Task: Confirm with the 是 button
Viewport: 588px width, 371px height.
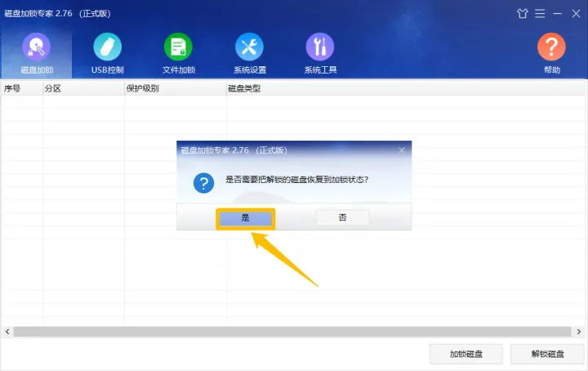Action: pyautogui.click(x=245, y=218)
